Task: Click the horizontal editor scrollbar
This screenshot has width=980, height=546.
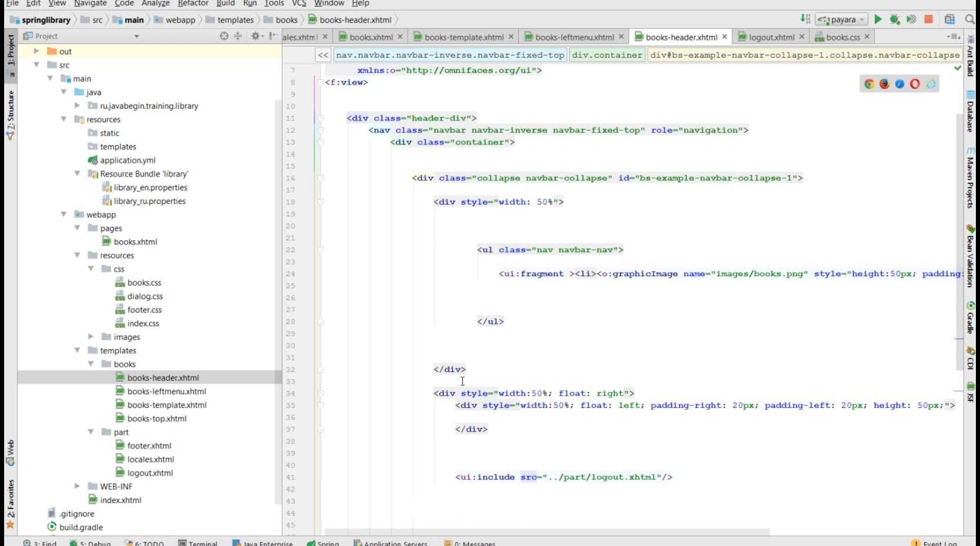Action: pyautogui.click(x=546, y=532)
